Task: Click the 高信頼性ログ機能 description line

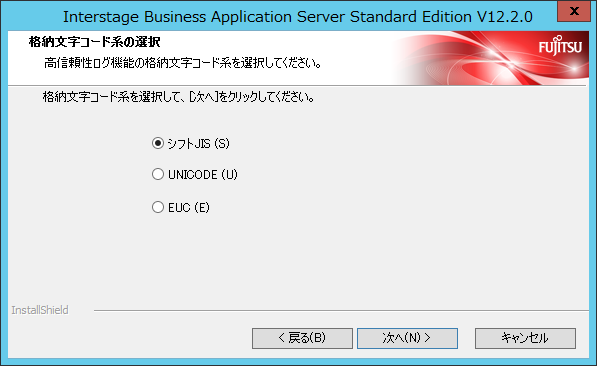Action: pyautogui.click(x=183, y=63)
